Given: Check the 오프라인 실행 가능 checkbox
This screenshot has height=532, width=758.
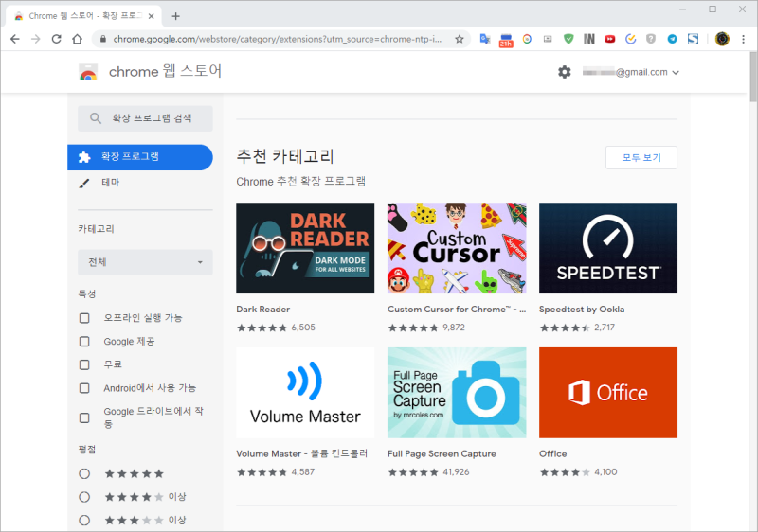Looking at the screenshot, I should [84, 318].
